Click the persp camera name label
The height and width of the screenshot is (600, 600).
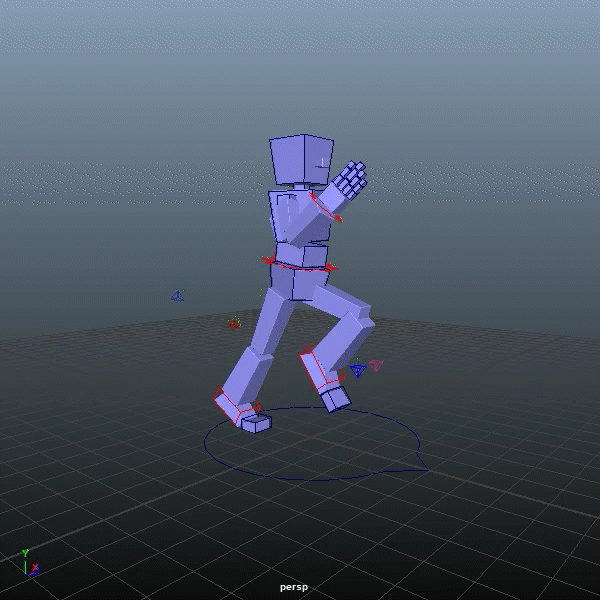coord(294,587)
